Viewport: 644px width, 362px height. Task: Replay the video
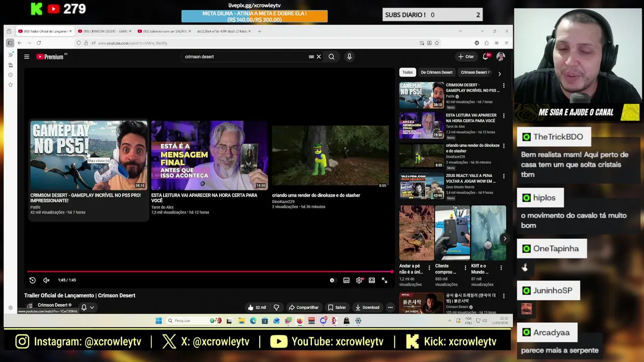point(32,280)
